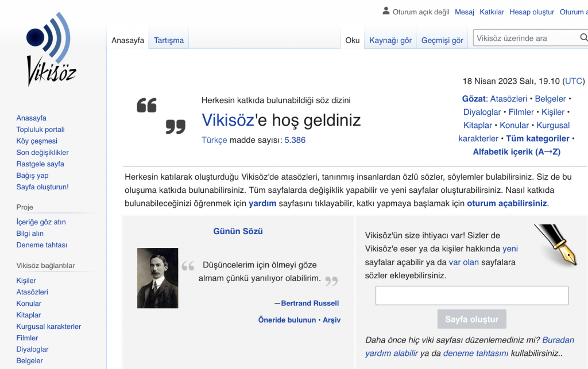Open the article count 5.386 link
The width and height of the screenshot is (588, 369).
click(295, 140)
